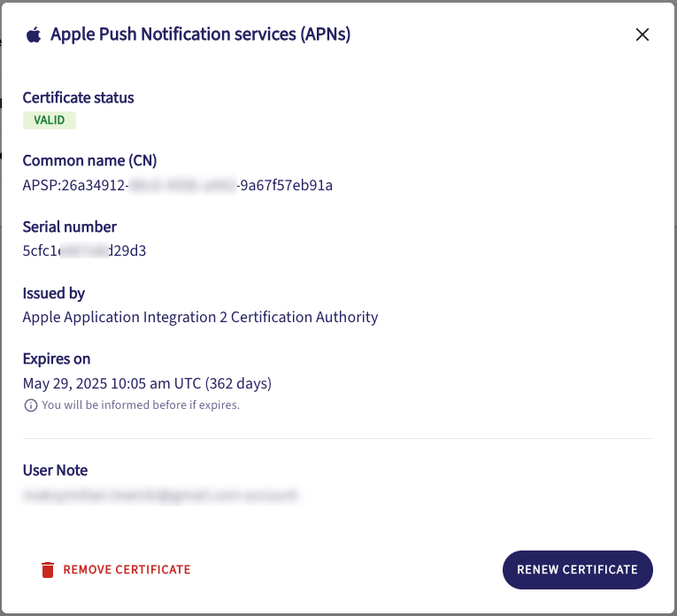Viewport: 677px width, 616px height.
Task: Click the May 29, 2025 expiry date
Action: [146, 383]
